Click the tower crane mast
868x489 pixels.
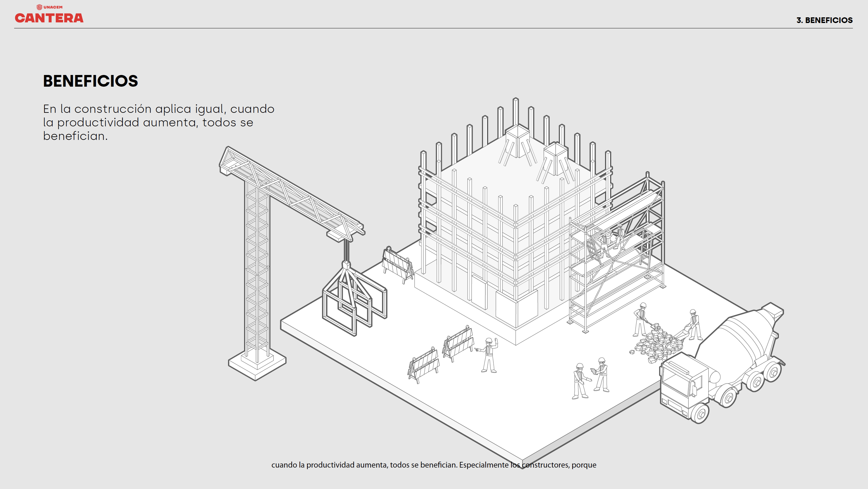tap(257, 270)
